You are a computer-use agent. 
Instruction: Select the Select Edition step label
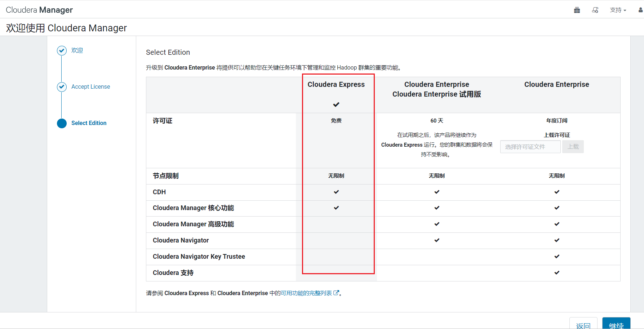[x=89, y=123]
